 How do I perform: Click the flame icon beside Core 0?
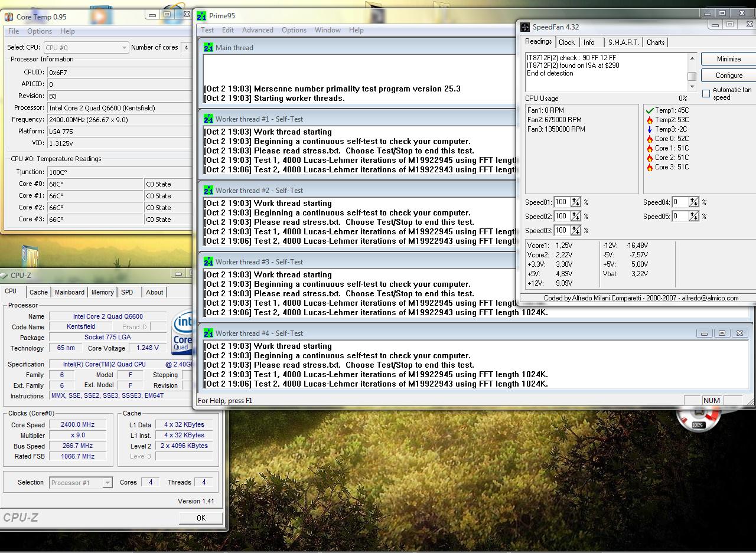(650, 139)
